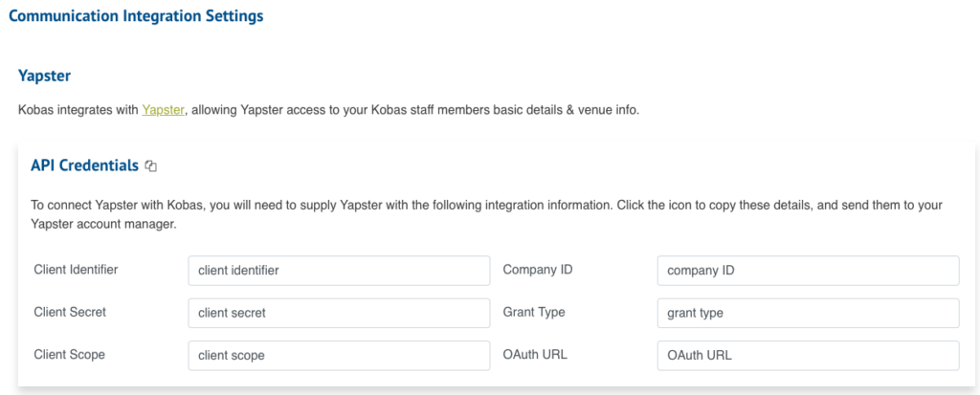Viewport: 980px width, 395px height.
Task: Click the Client Scope label
Action: (x=69, y=355)
